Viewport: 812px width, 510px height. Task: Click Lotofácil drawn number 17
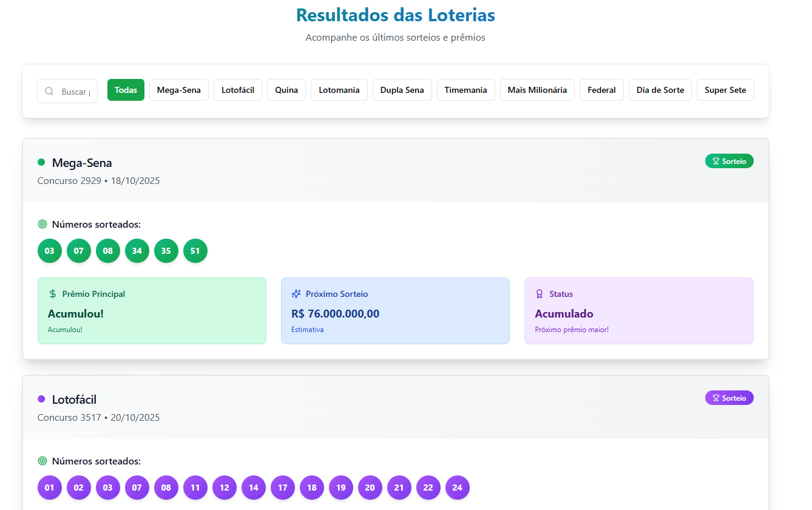283,488
